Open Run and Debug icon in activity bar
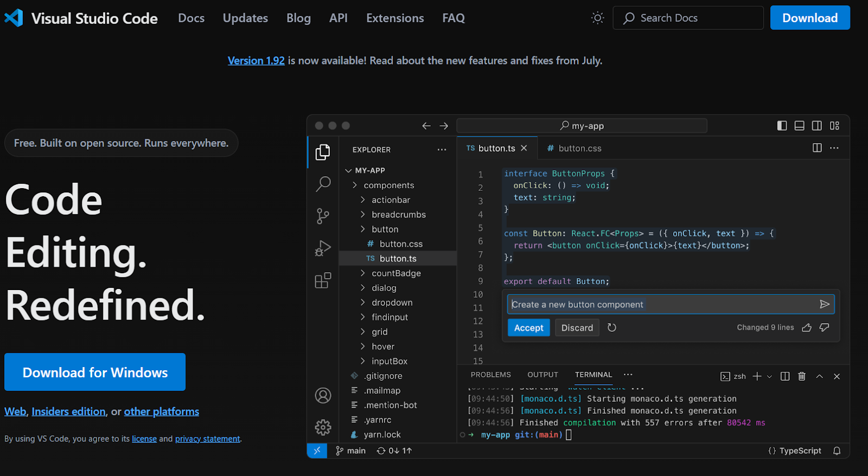Screen dimensions: 868x476 [x=323, y=248]
